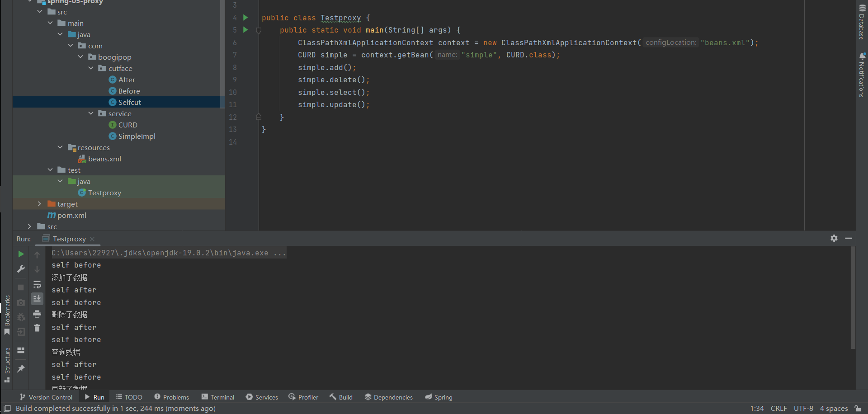Toggle read-only lock icon in status bar
Screen dimensions: 868x414
click(x=858, y=409)
